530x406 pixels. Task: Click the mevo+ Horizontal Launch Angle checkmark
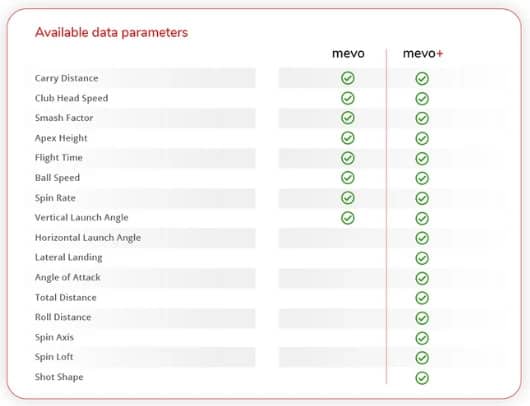422,238
